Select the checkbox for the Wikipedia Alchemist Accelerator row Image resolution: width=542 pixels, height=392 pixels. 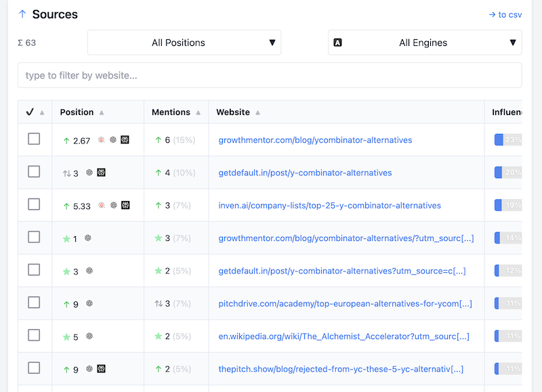(34, 336)
